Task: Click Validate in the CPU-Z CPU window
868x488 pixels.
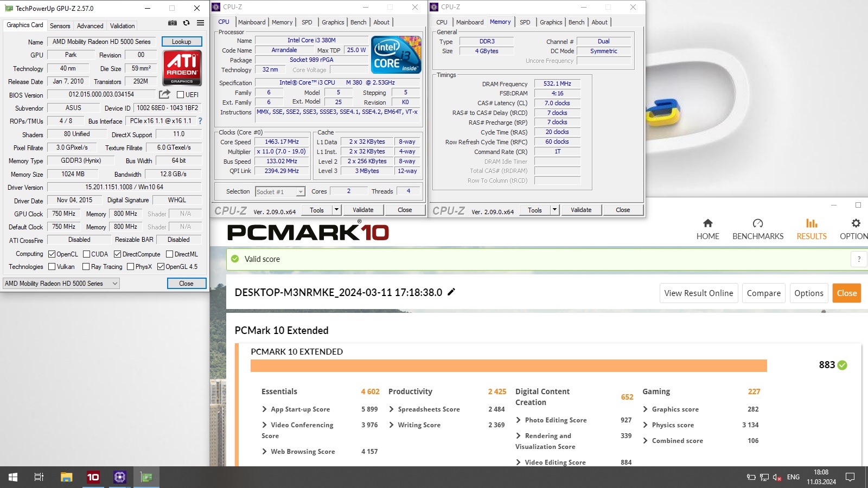Action: tap(363, 210)
